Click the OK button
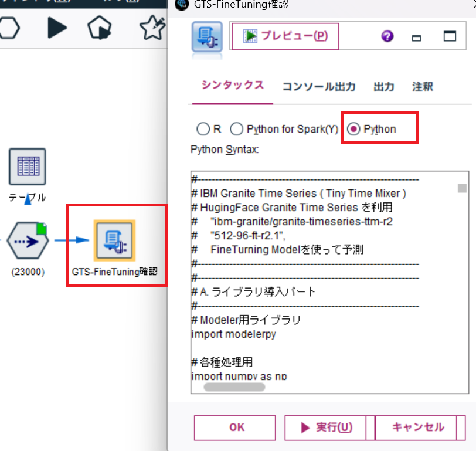The image size is (476, 451). (235, 428)
